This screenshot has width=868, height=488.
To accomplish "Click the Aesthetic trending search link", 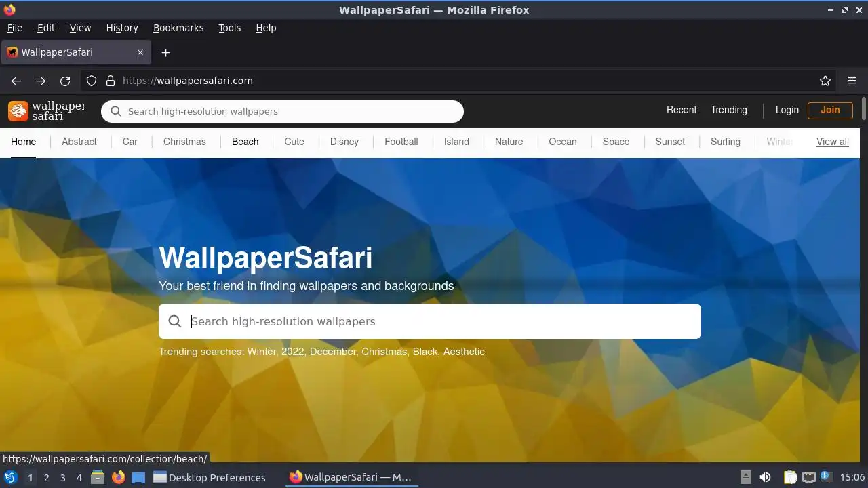I will [x=464, y=352].
